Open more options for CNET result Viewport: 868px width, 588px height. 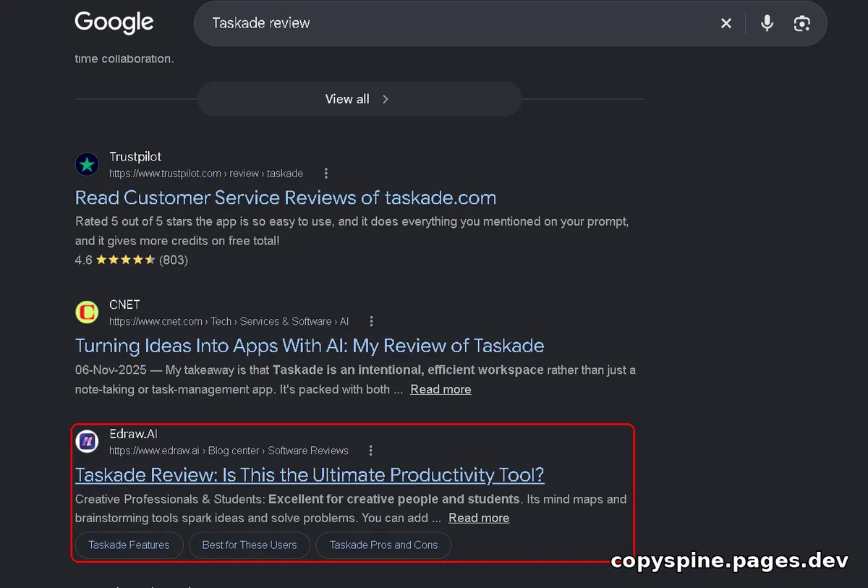(372, 321)
